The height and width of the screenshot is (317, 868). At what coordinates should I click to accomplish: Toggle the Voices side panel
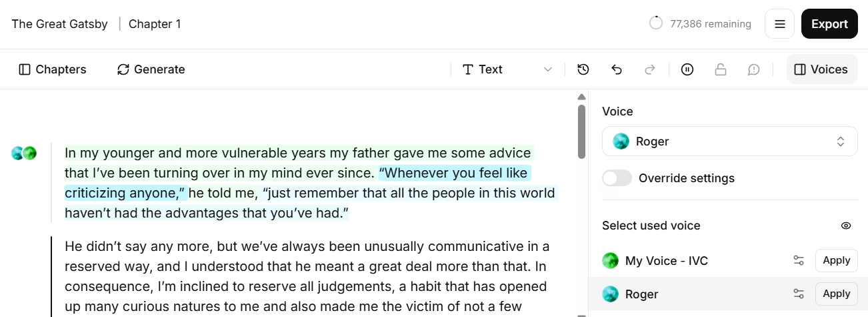pyautogui.click(x=822, y=69)
